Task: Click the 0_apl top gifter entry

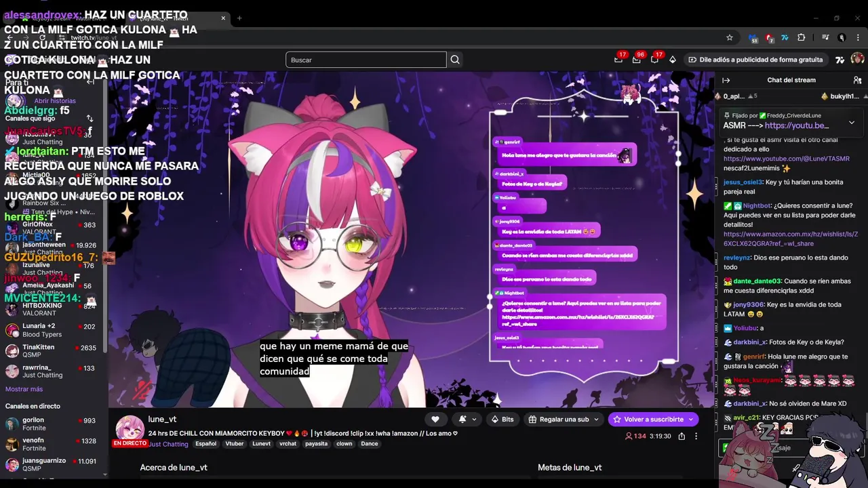Action: [736, 96]
